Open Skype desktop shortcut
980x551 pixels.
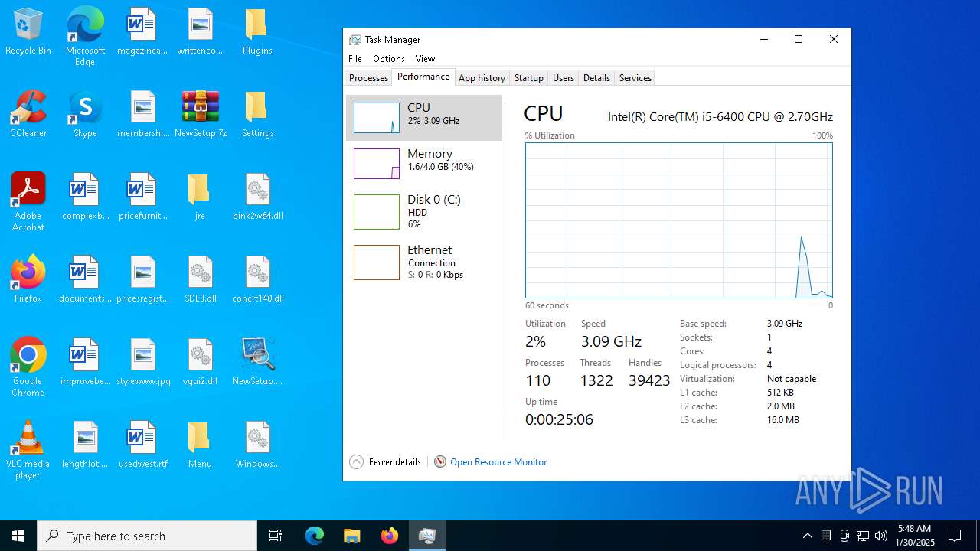(x=85, y=115)
